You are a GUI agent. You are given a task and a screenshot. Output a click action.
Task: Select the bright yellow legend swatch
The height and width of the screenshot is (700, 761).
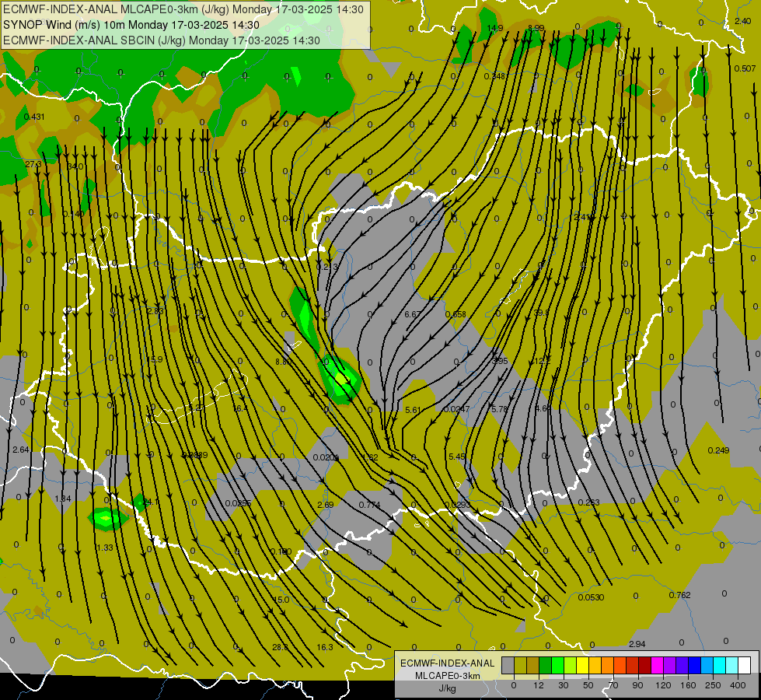pyautogui.click(x=582, y=666)
